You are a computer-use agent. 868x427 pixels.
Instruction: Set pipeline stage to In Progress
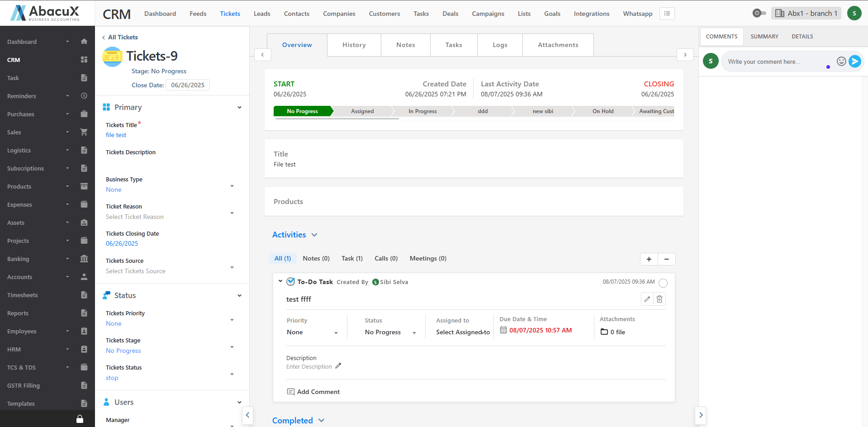pos(422,111)
